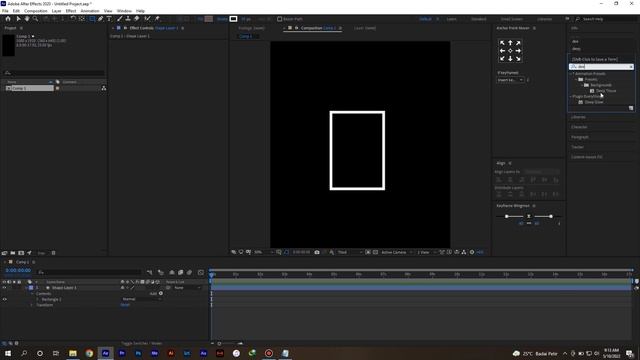This screenshot has width=640, height=360.
Task: Select the Type text tool
Action: click(x=109, y=19)
